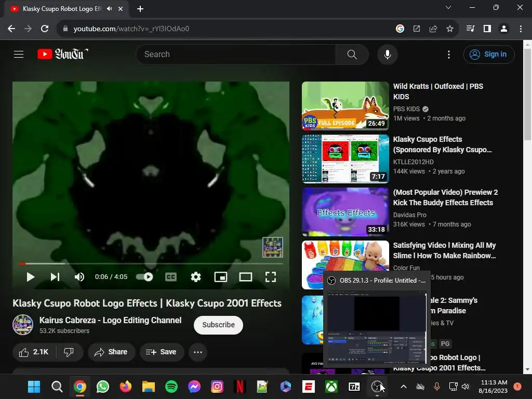Open WhatsApp from taskbar

point(102,387)
